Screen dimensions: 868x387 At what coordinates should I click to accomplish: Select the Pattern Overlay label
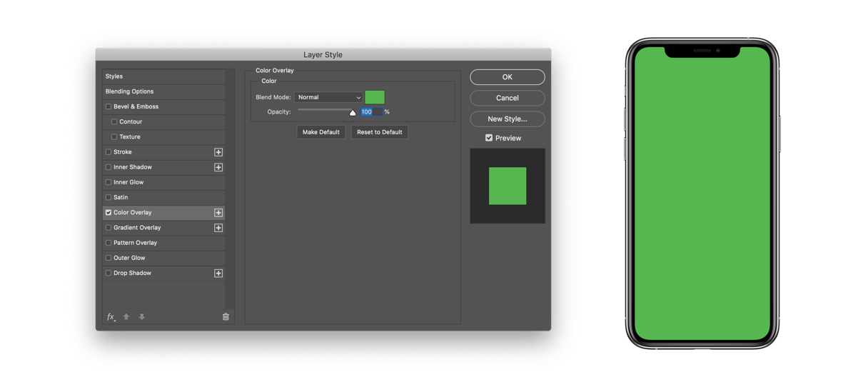[135, 243]
